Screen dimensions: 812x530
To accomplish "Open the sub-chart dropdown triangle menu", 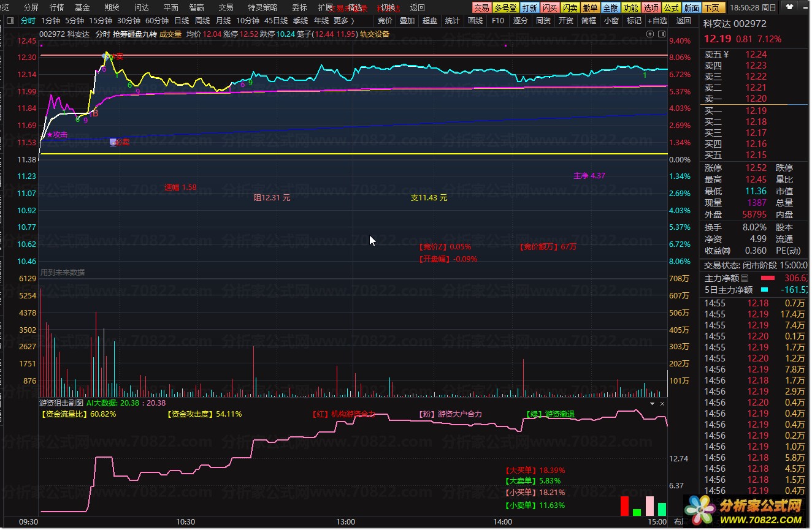I will (652, 404).
